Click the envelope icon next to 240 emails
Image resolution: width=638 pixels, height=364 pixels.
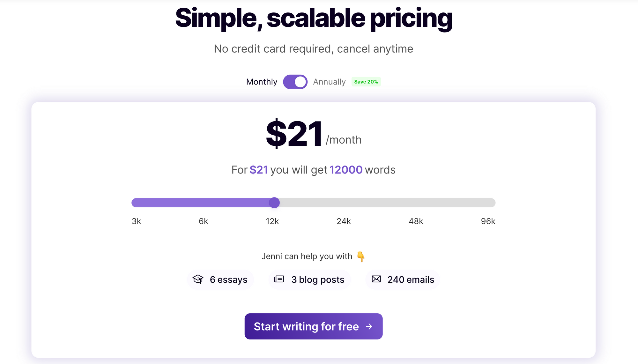pos(376,279)
